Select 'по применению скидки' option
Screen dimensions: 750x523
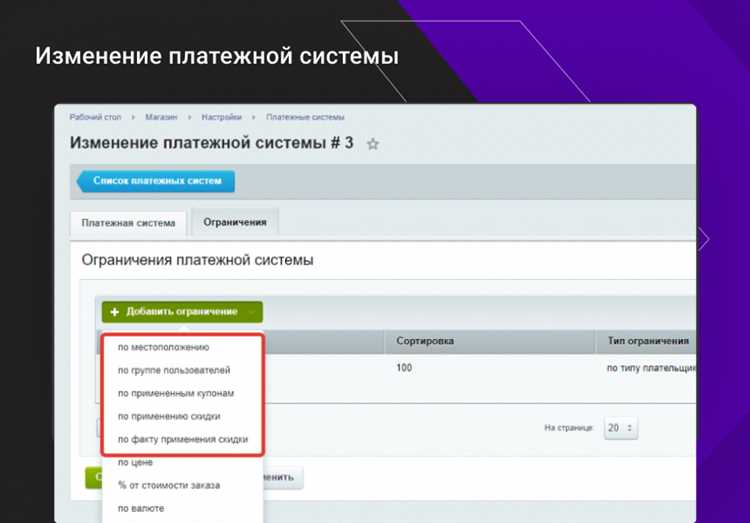(x=169, y=416)
